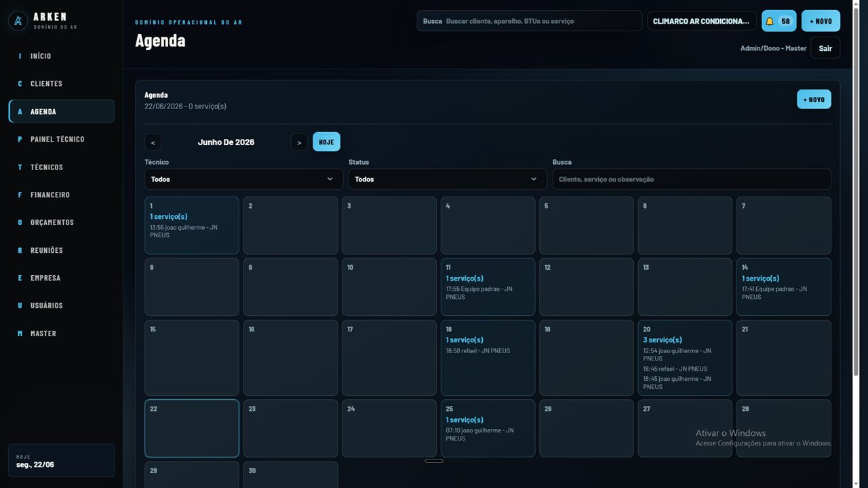This screenshot has width=868, height=488.
Task: Select day 14 calendar cell
Action: tap(784, 287)
